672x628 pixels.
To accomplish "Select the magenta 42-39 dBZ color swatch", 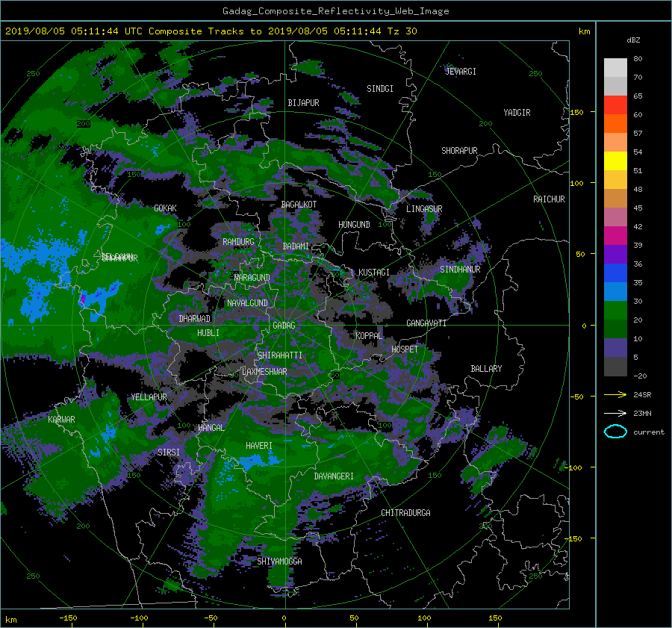I will (615, 235).
